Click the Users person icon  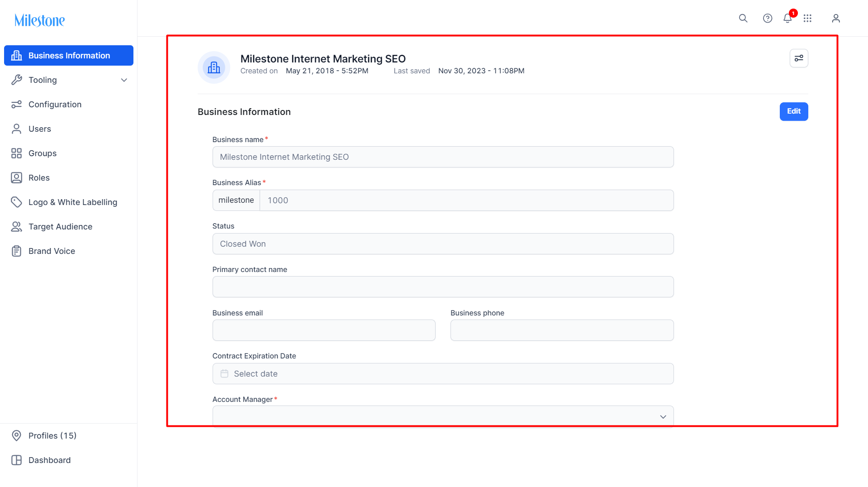[x=17, y=129]
